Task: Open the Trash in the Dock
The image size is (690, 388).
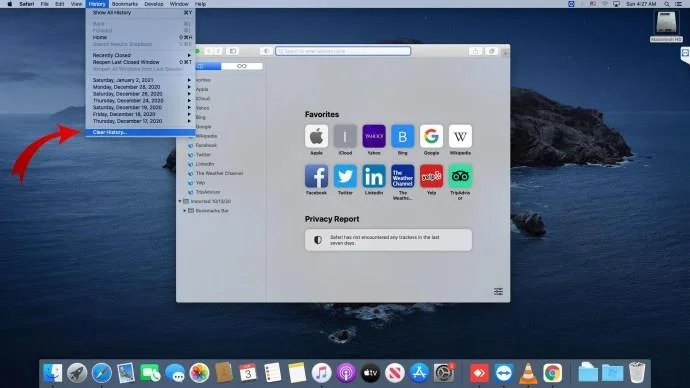Action: [x=637, y=373]
